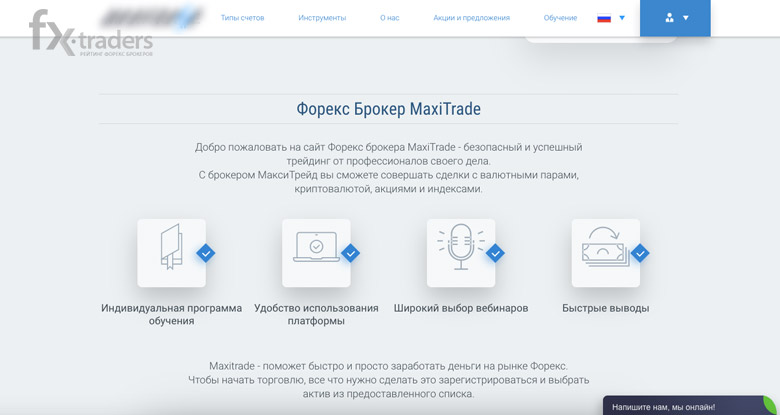Click the Индивидуальная программа обучения label

[172, 314]
